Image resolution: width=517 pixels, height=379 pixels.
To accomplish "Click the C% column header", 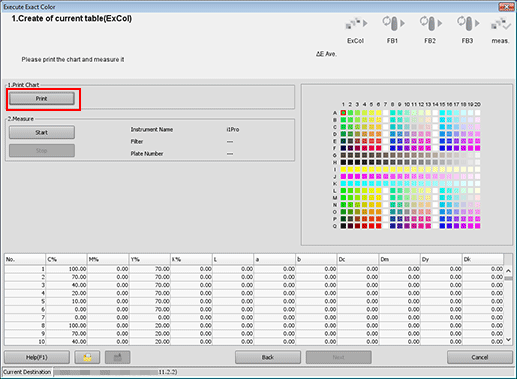I will tap(66, 259).
